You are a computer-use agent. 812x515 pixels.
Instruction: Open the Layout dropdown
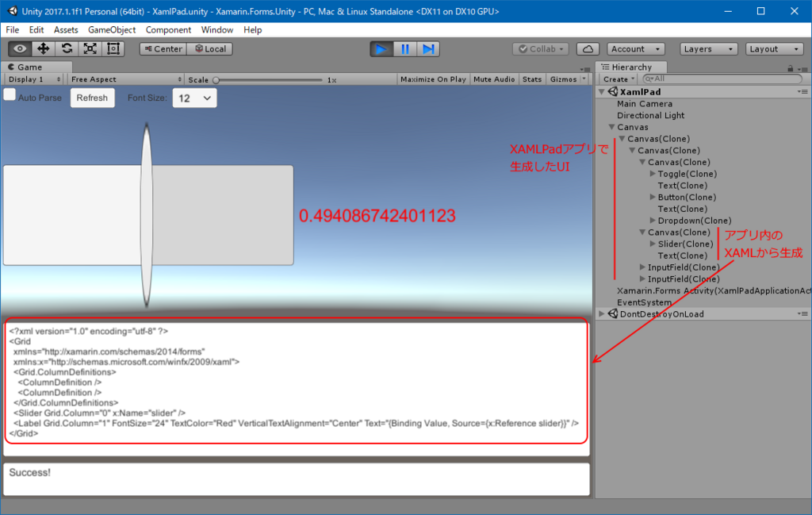tap(774, 49)
